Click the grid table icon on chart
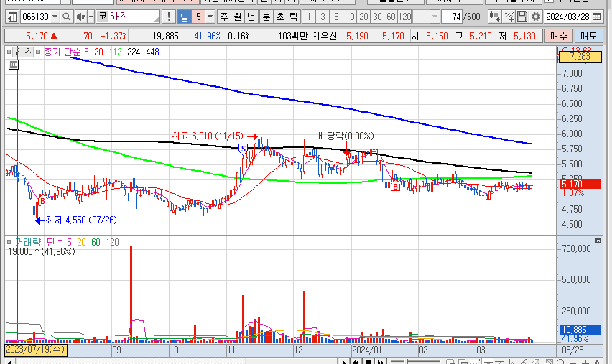612x364 pixels. click(x=13, y=65)
